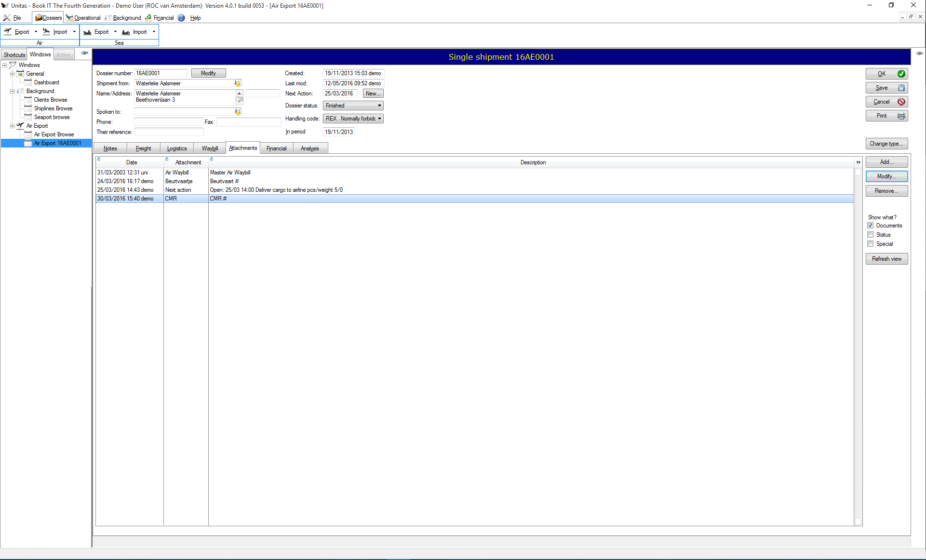
Task: Click the Air Export airplane icon
Action: tap(8, 32)
